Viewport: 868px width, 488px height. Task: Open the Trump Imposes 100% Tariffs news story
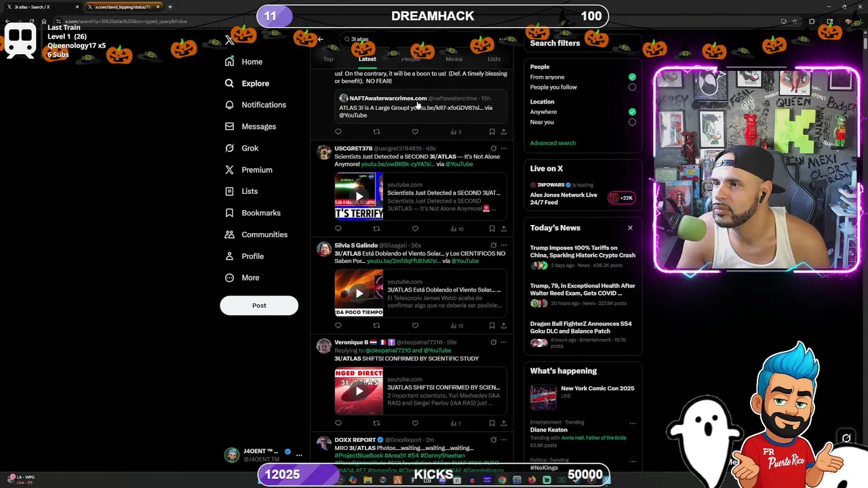[583, 251]
